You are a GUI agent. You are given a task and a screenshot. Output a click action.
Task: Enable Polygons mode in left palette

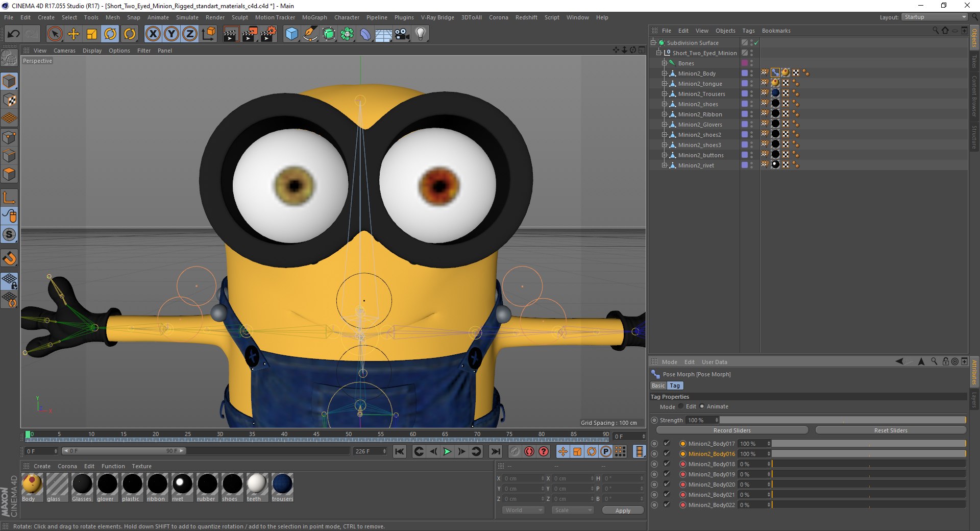pyautogui.click(x=9, y=174)
